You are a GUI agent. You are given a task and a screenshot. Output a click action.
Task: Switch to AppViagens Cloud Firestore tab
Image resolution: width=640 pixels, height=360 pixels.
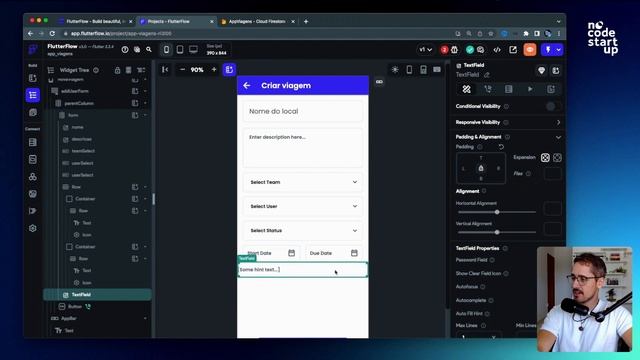click(x=258, y=21)
